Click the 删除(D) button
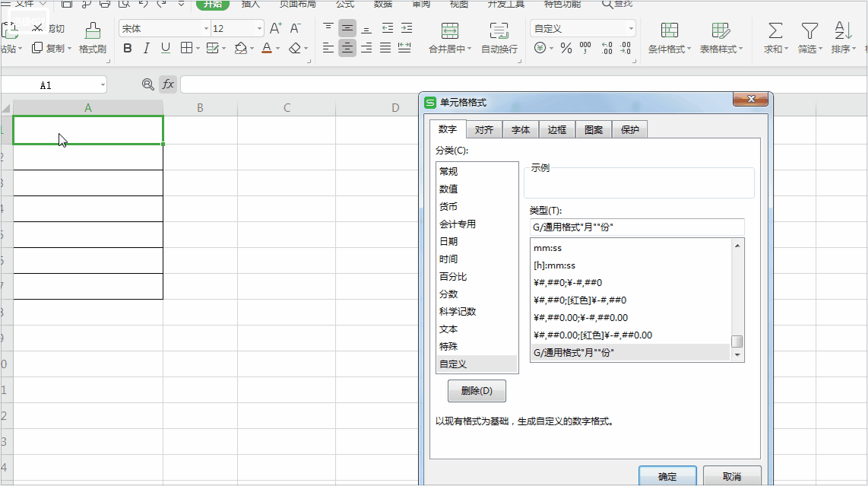Viewport: 868px width, 486px height. point(477,391)
